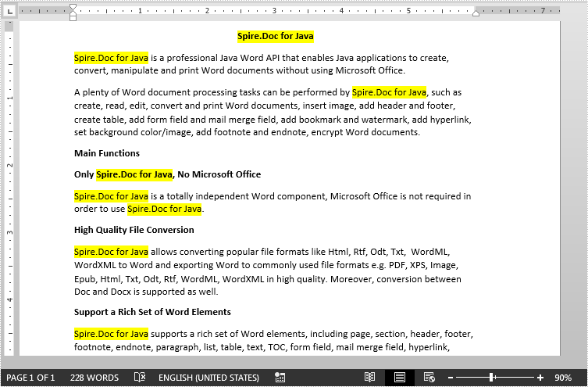Click 'Only Spire.Doc for Java, No Microsoft Office' heading

pos(168,174)
